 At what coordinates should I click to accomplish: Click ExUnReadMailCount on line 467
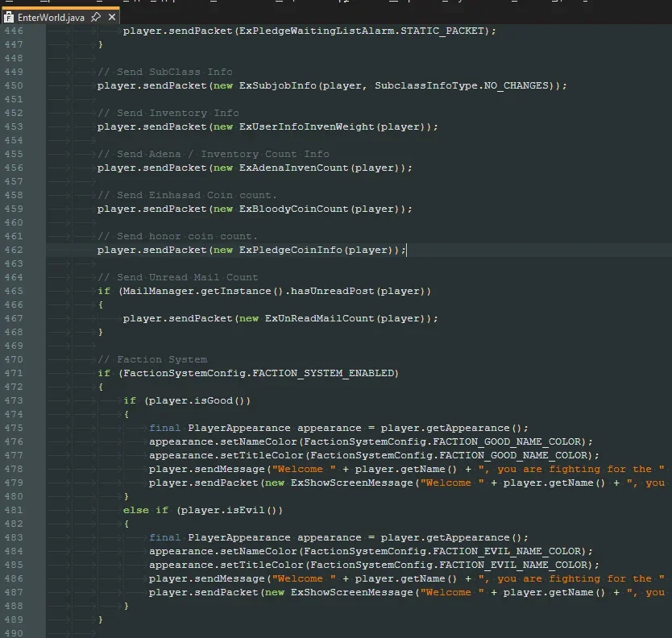tap(319, 319)
